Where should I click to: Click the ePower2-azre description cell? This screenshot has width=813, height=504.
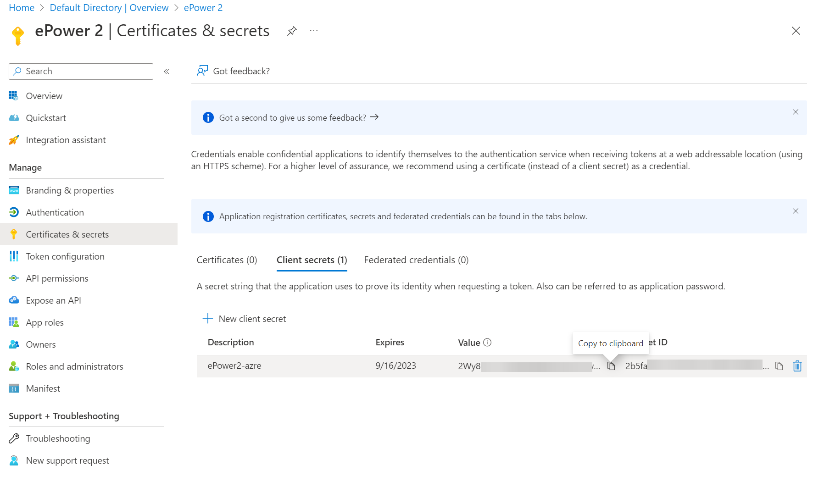tap(234, 366)
